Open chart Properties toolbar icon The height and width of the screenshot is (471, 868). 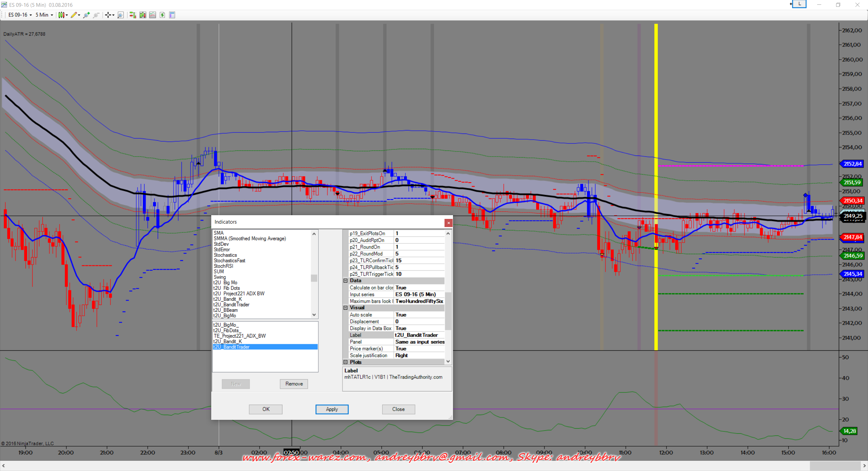click(172, 15)
